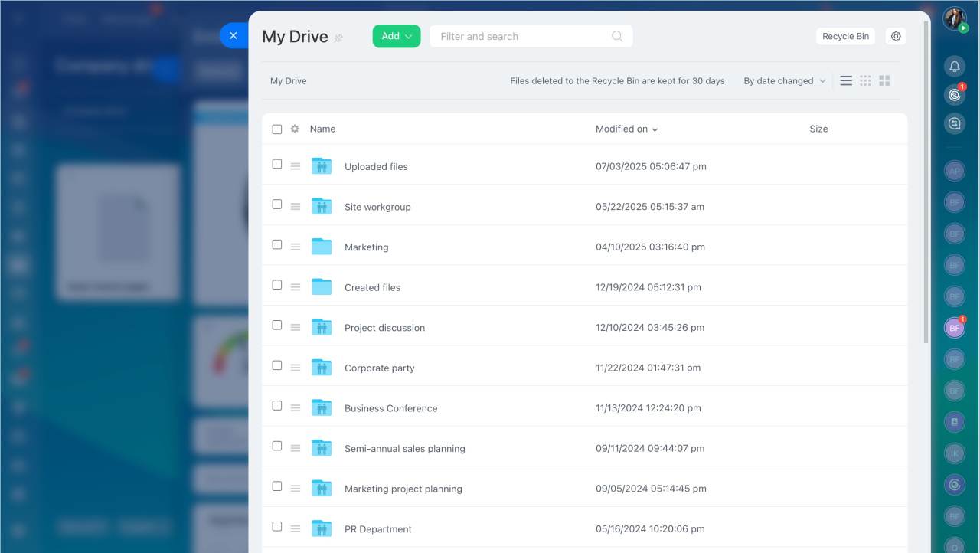Open the Recycle Bin
The width and height of the screenshot is (980, 553).
[845, 36]
